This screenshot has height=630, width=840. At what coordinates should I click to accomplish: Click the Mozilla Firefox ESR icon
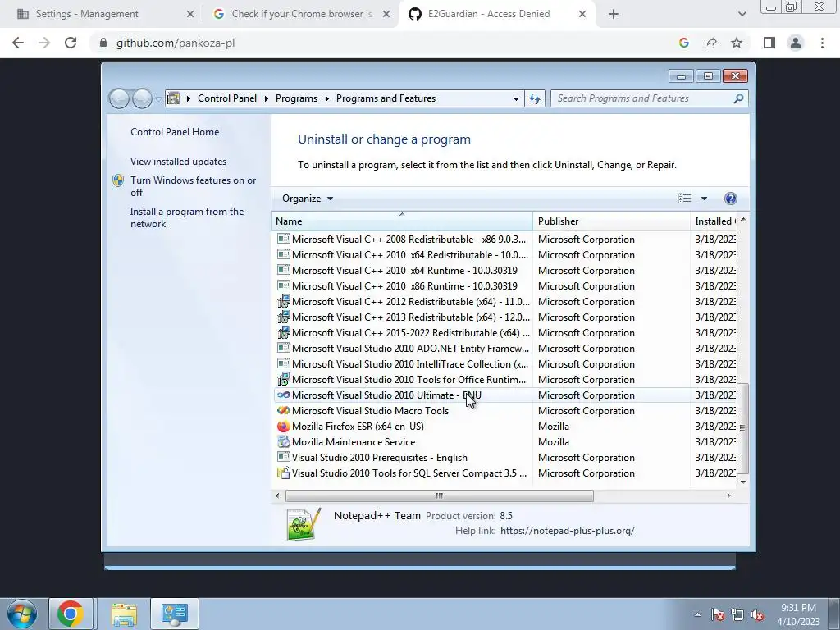pyautogui.click(x=283, y=427)
